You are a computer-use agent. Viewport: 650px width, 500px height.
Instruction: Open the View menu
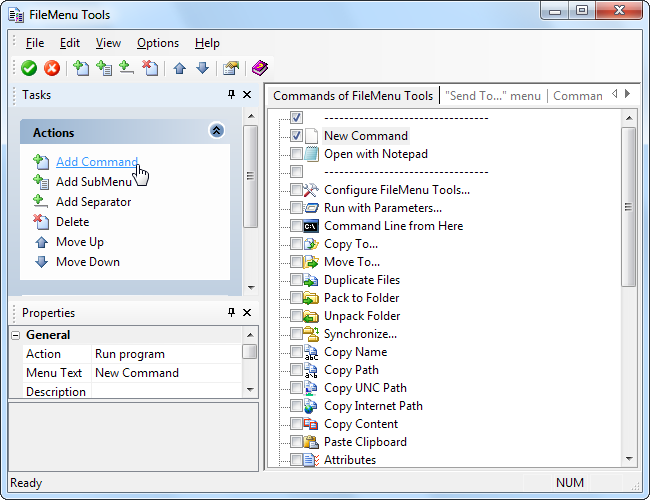click(108, 43)
